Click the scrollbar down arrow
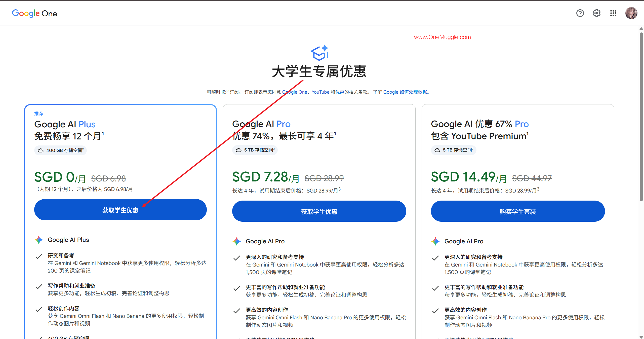The width and height of the screenshot is (644, 339). pos(641,337)
